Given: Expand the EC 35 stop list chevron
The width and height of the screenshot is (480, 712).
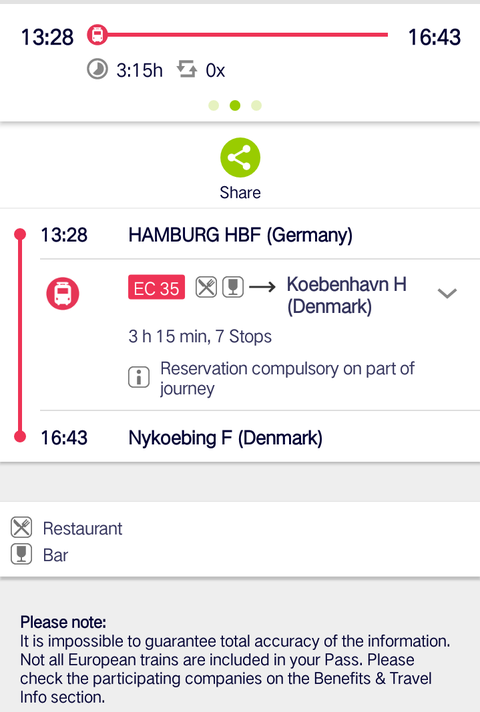Looking at the screenshot, I should pos(447,293).
